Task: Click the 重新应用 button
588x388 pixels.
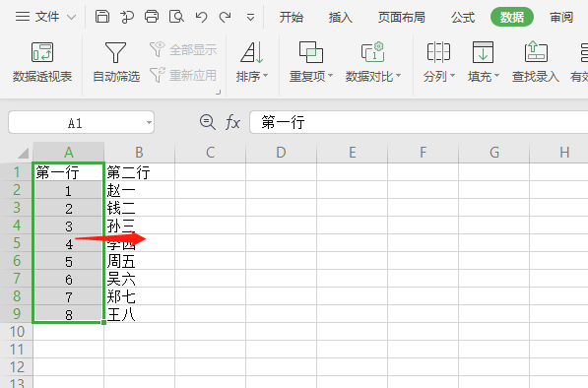Action: click(x=183, y=76)
